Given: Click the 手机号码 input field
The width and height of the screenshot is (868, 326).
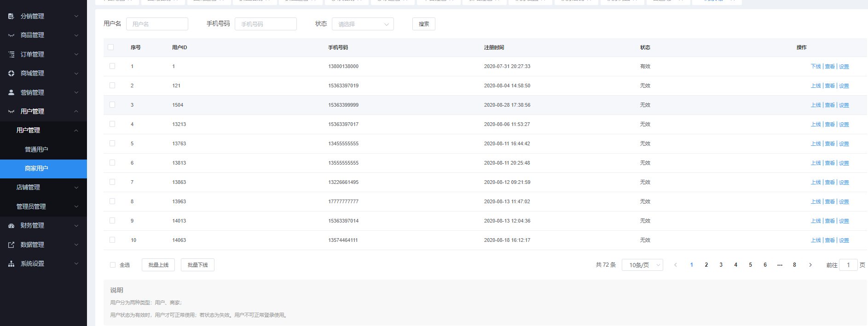Looking at the screenshot, I should (x=266, y=24).
